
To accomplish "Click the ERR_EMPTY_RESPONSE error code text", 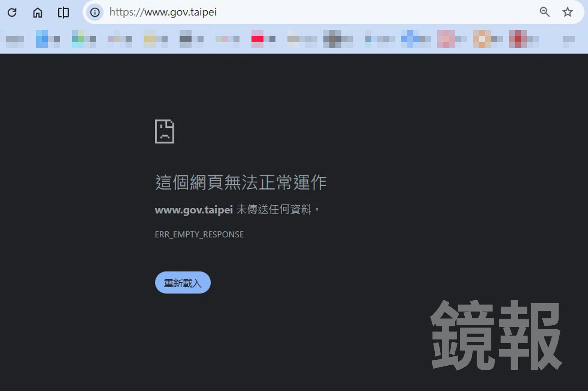I will pos(199,235).
